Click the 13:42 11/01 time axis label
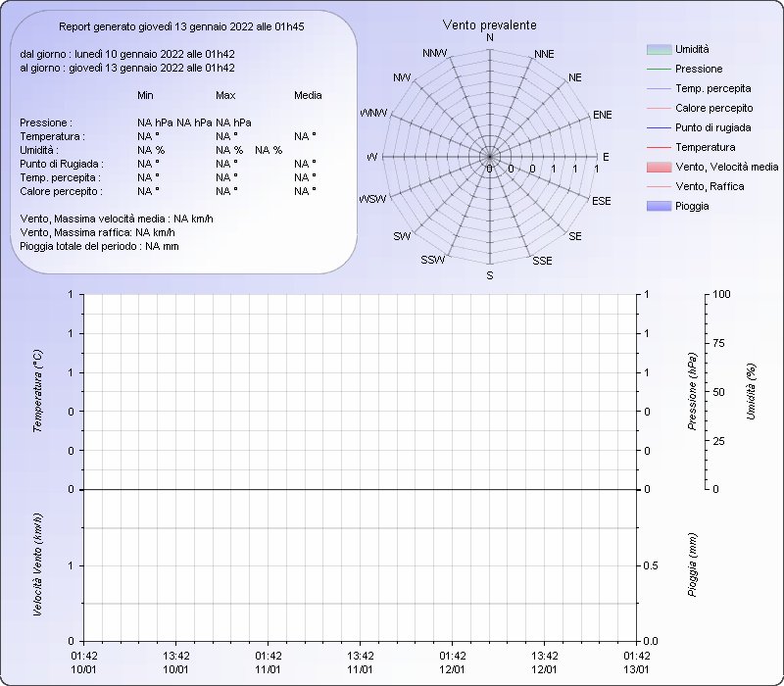784x686 pixels. coord(361,662)
